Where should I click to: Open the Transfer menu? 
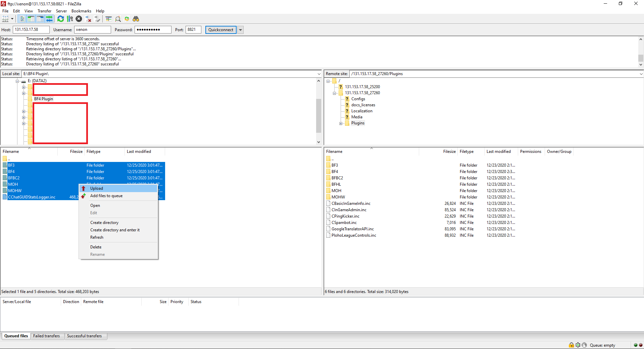point(45,11)
